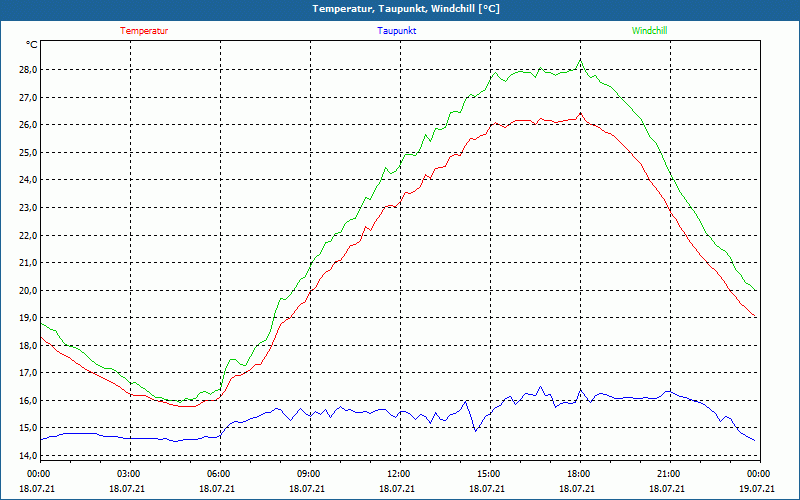Click the chart title Temperatur, Taupunkt, Windchill
Viewport: 800px width, 500px height.
click(x=406, y=9)
